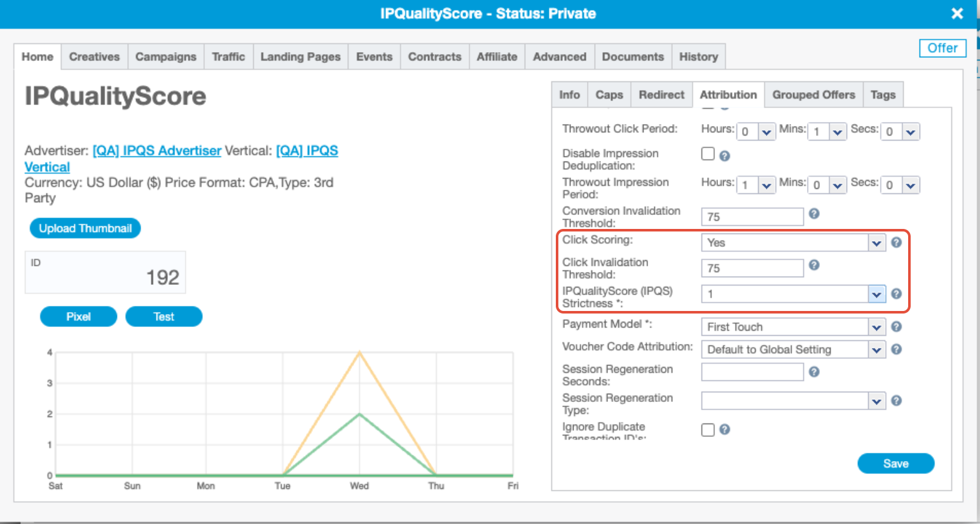Click help icon for Session Regeneration Type
Screen dimensions: 980x524
pyautogui.click(x=896, y=401)
